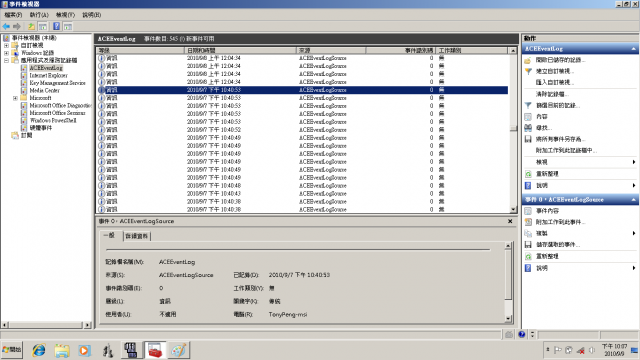Click 匯入自訂檢視 (Import Custom View) action
The height and width of the screenshot is (360, 640).
(555, 82)
